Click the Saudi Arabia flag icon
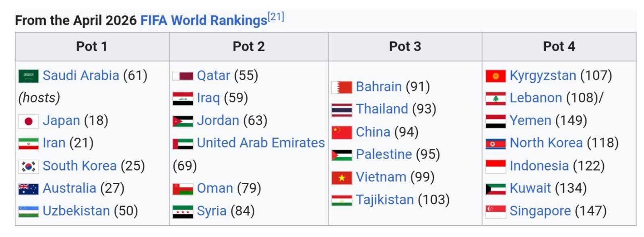Viewport: 644px width, 237px height. [29, 76]
